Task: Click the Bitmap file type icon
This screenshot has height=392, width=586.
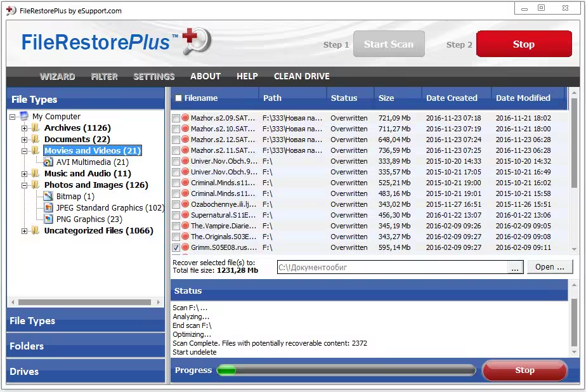Action: (48, 196)
